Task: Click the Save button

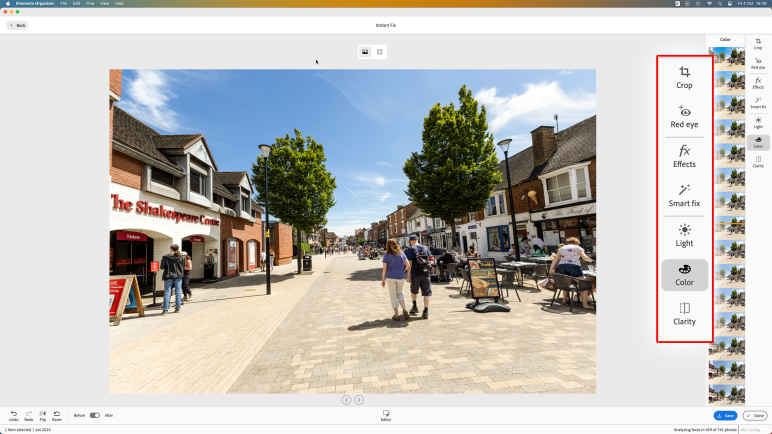Action: (x=725, y=415)
